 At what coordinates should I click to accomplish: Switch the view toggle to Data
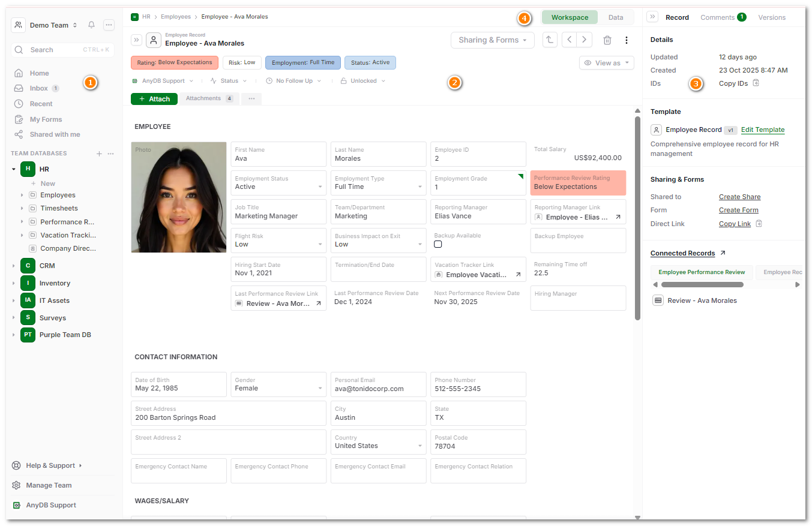coord(616,17)
